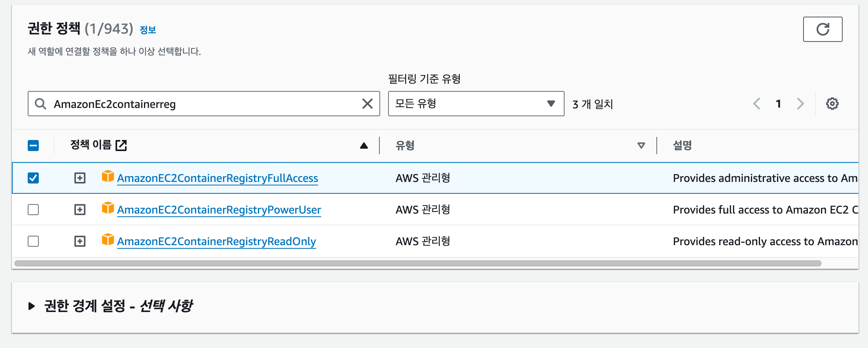This screenshot has width=868, height=348.
Task: Click the '3 개 일치' match count
Action: click(x=593, y=104)
